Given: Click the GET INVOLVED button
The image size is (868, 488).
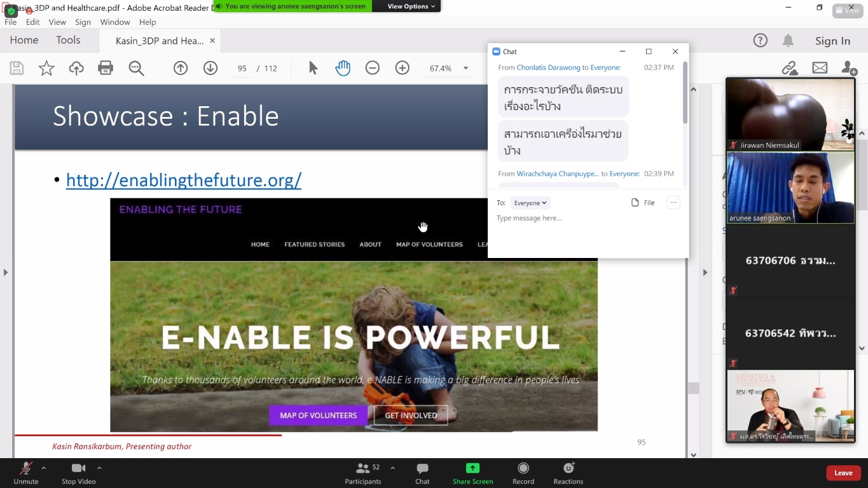Looking at the screenshot, I should 411,416.
